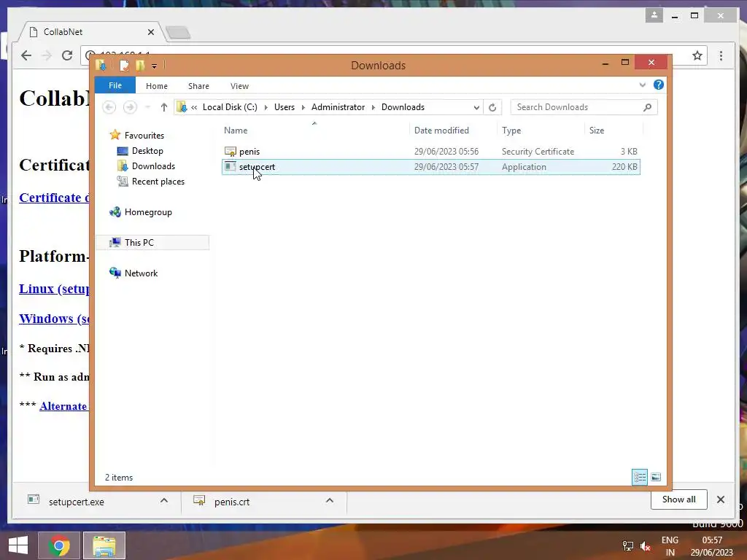Open the File tab in Explorer ribbon
The image size is (747, 560).
pyautogui.click(x=115, y=86)
